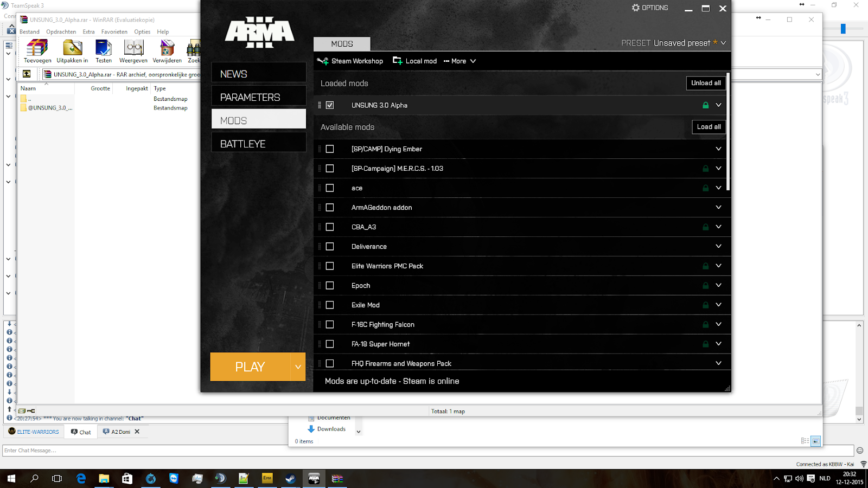Enable the [SP/CAMP] Dying Ember mod

pyautogui.click(x=330, y=149)
